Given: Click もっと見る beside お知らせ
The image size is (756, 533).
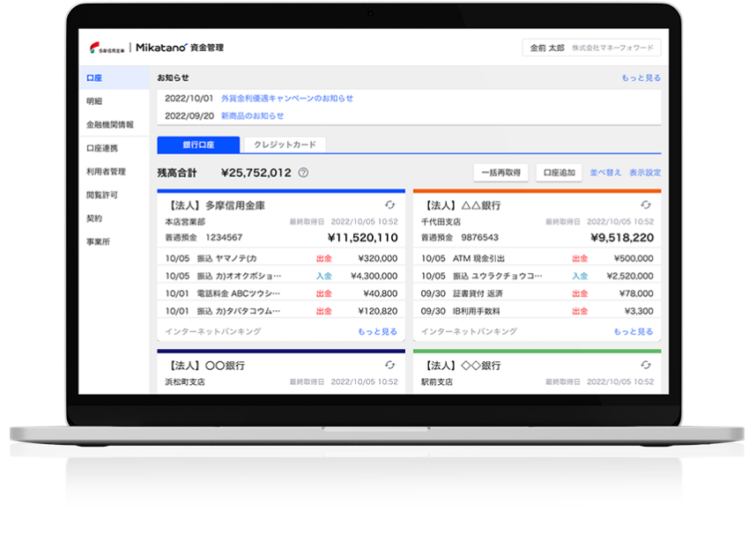Looking at the screenshot, I should pos(641,78).
